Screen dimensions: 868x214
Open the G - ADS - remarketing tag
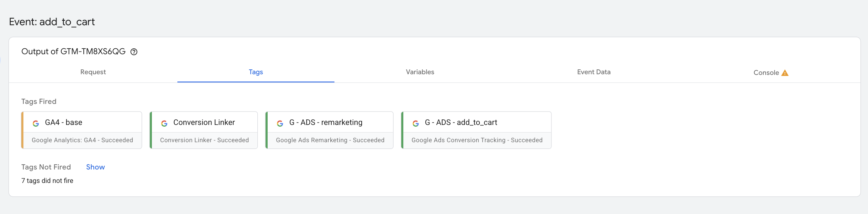[329, 130]
